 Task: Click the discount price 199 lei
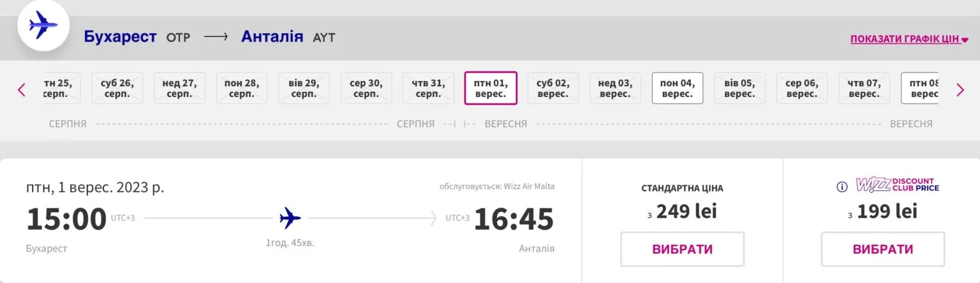point(882,211)
